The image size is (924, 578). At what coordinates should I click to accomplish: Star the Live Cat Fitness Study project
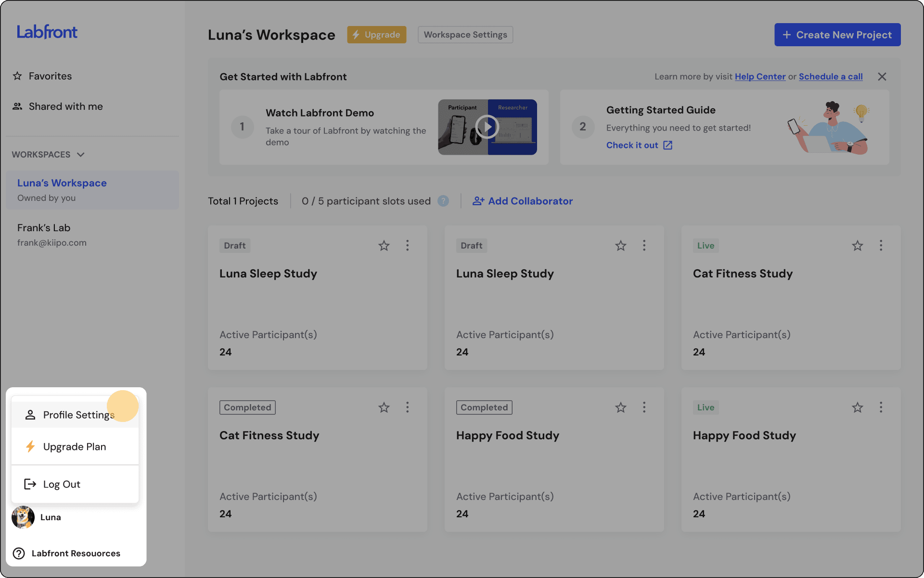click(x=857, y=246)
